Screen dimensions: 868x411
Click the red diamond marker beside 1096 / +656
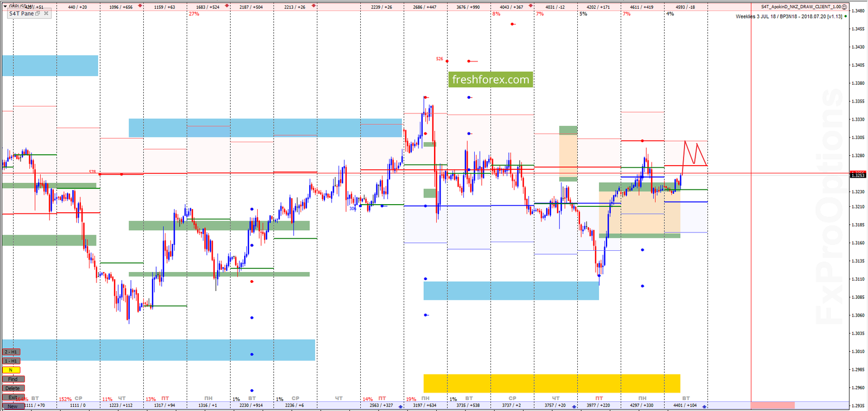(x=141, y=6)
